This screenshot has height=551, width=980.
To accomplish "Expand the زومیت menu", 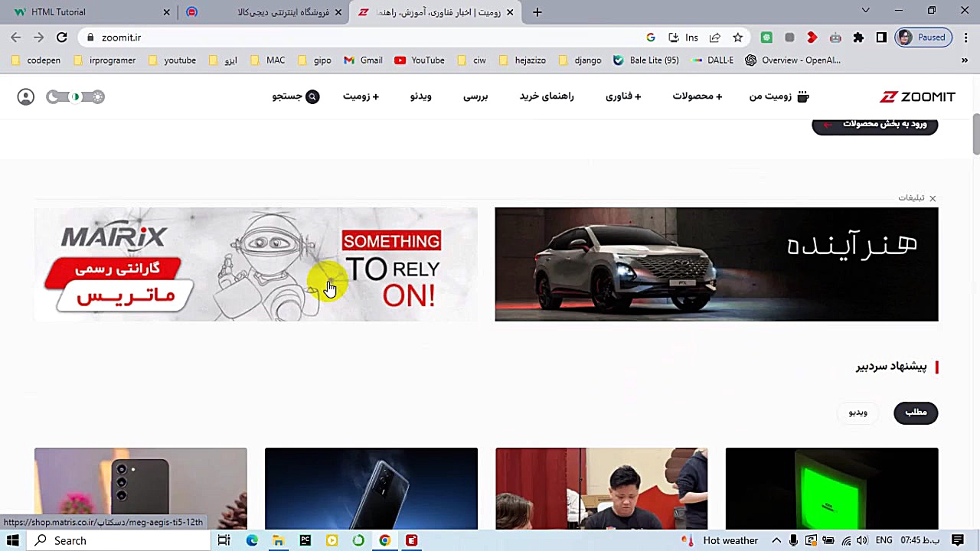I will pyautogui.click(x=361, y=96).
